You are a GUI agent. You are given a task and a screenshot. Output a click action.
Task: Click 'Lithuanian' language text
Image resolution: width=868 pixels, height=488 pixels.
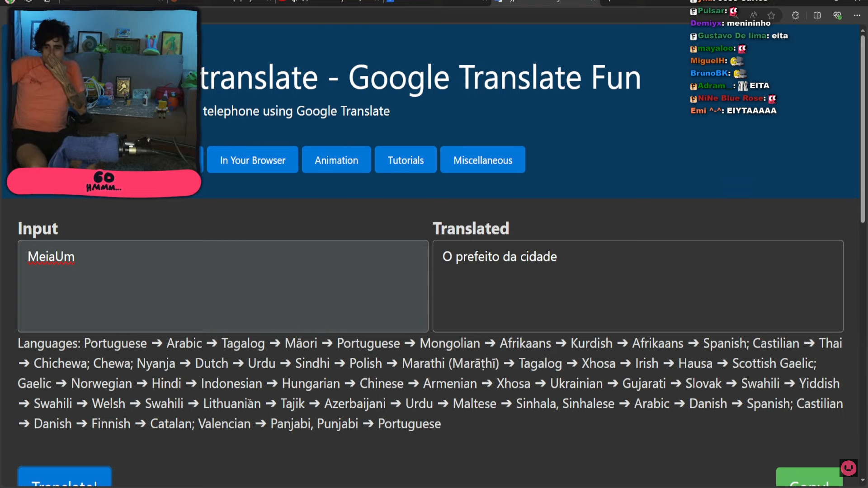(x=232, y=404)
